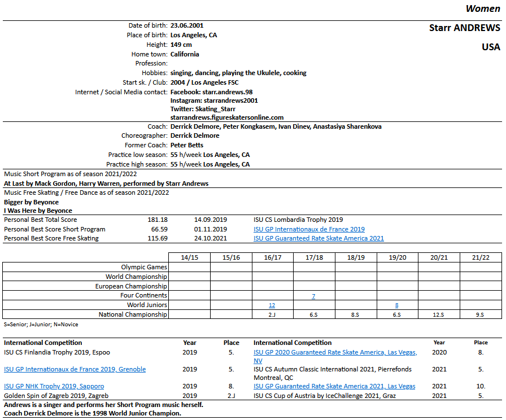Click the 'Olympic Games' row label

144,267
